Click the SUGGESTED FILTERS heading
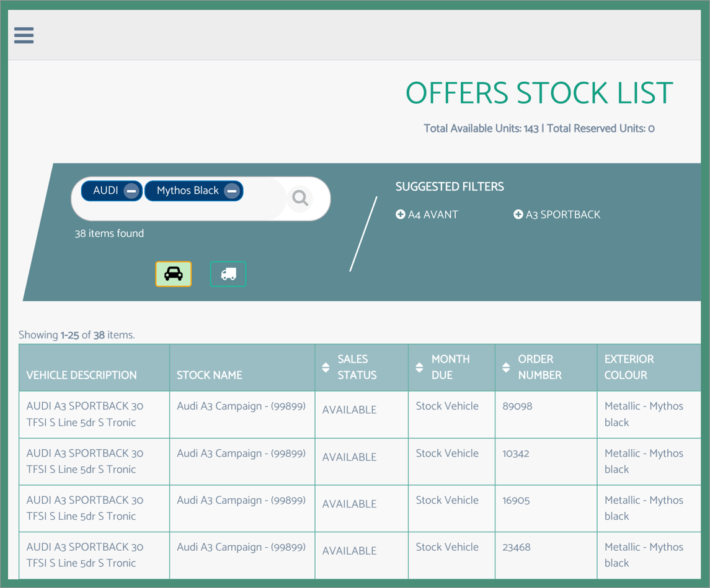Screen dimensions: 710x588 [x=450, y=186]
